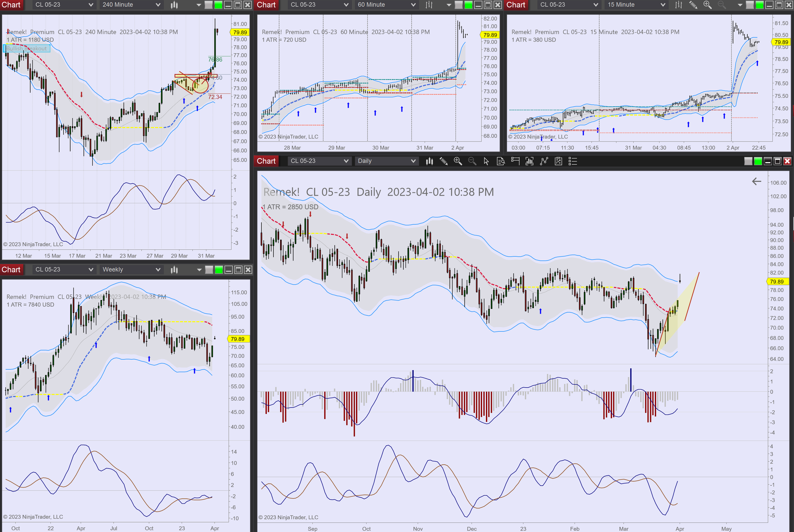Screen dimensions: 794x532
Task: Open Drawing Tools pencil in Daily chart
Action: click(x=443, y=161)
